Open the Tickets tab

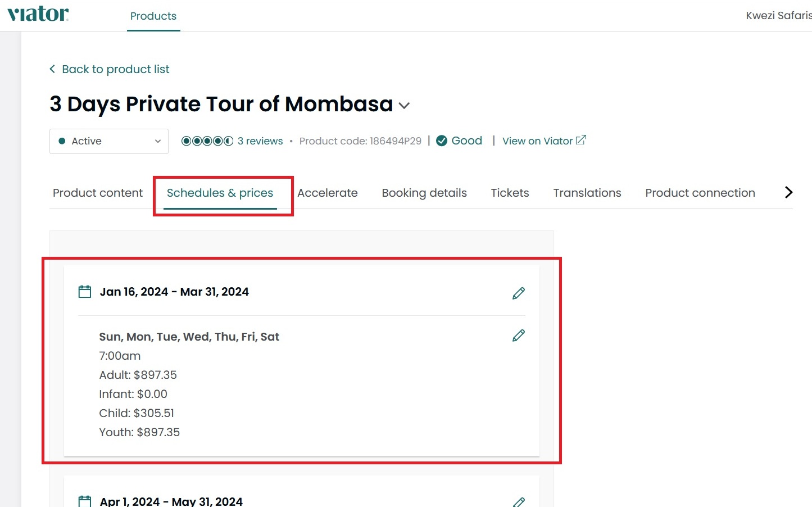510,193
